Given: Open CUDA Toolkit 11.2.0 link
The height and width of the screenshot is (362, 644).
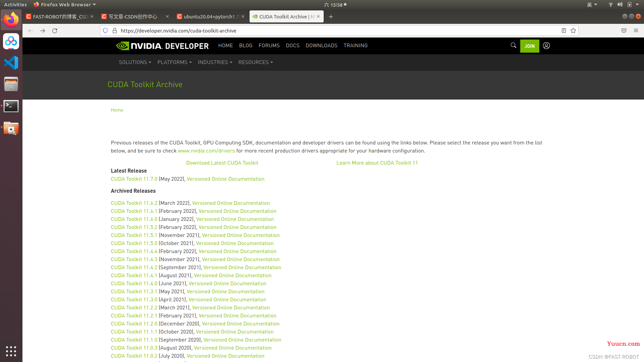Looking at the screenshot, I should pyautogui.click(x=134, y=324).
